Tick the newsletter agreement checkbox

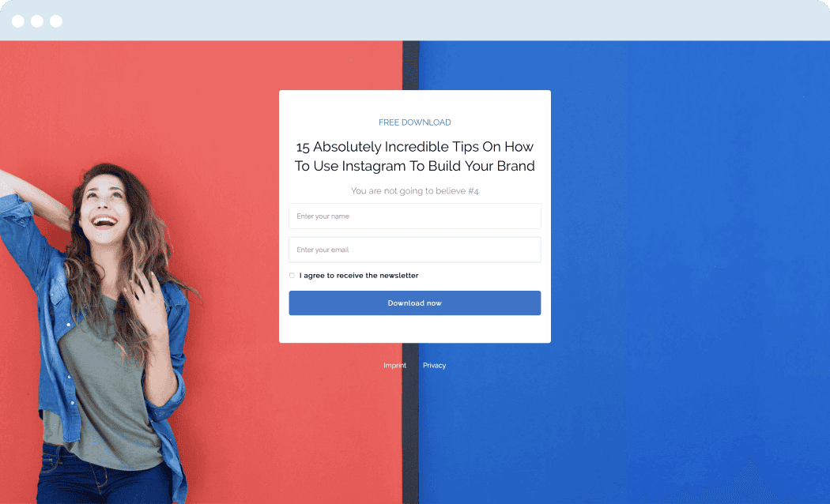292,276
